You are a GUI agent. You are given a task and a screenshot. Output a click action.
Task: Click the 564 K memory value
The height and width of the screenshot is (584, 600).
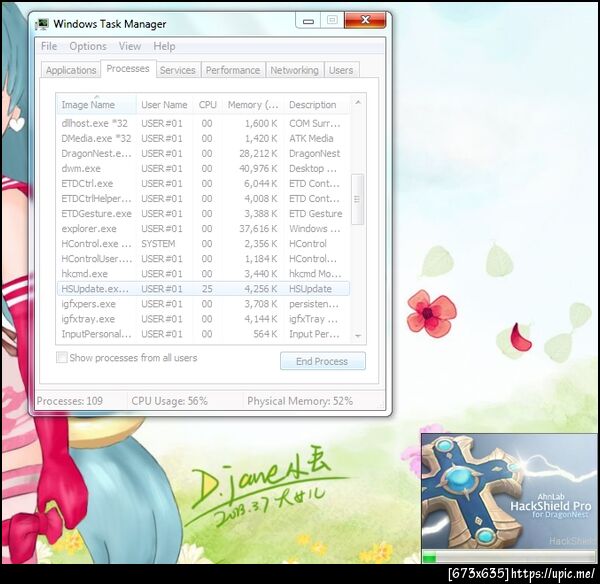[x=265, y=334]
